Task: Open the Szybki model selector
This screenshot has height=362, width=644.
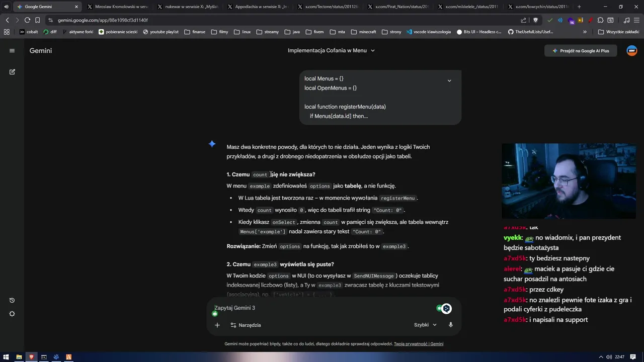Action: pos(425,325)
